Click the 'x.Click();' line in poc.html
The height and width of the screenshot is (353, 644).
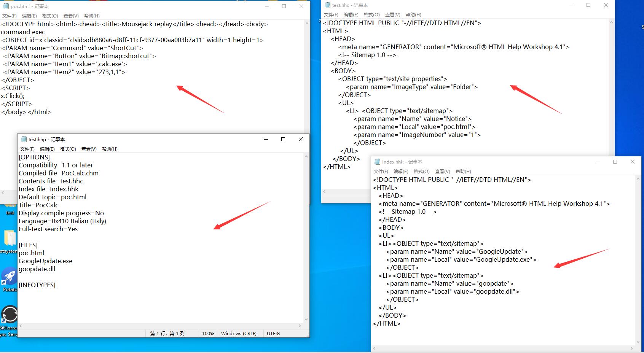click(x=13, y=96)
